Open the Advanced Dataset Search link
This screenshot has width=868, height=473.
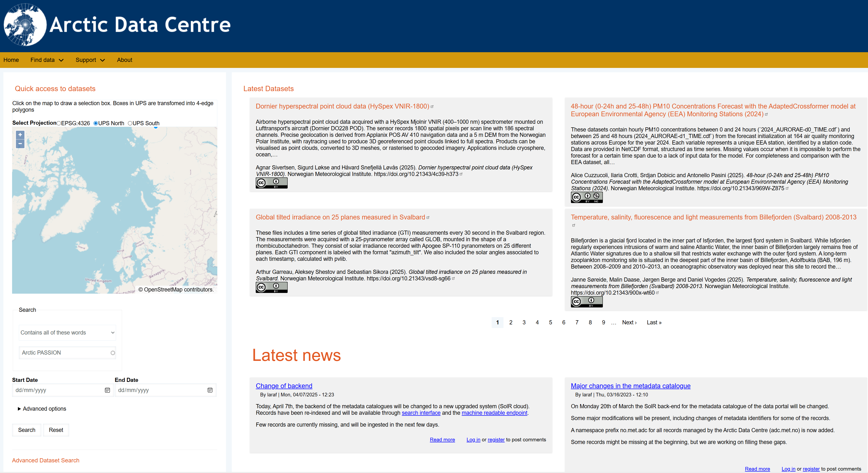pos(46,460)
